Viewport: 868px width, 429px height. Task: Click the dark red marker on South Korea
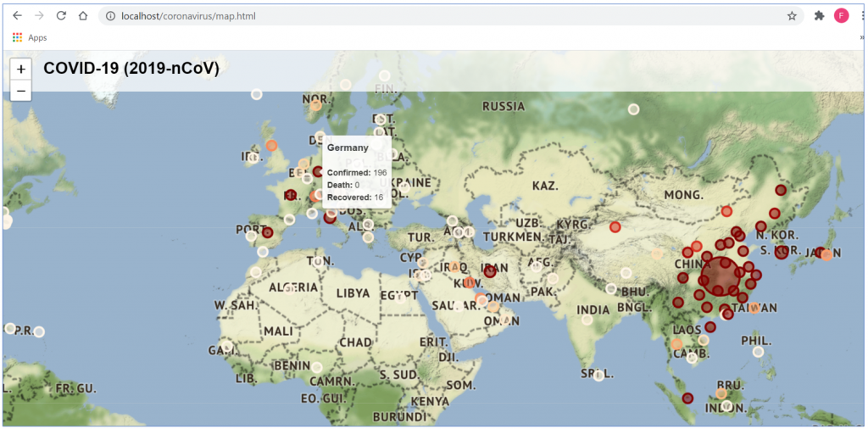point(781,253)
